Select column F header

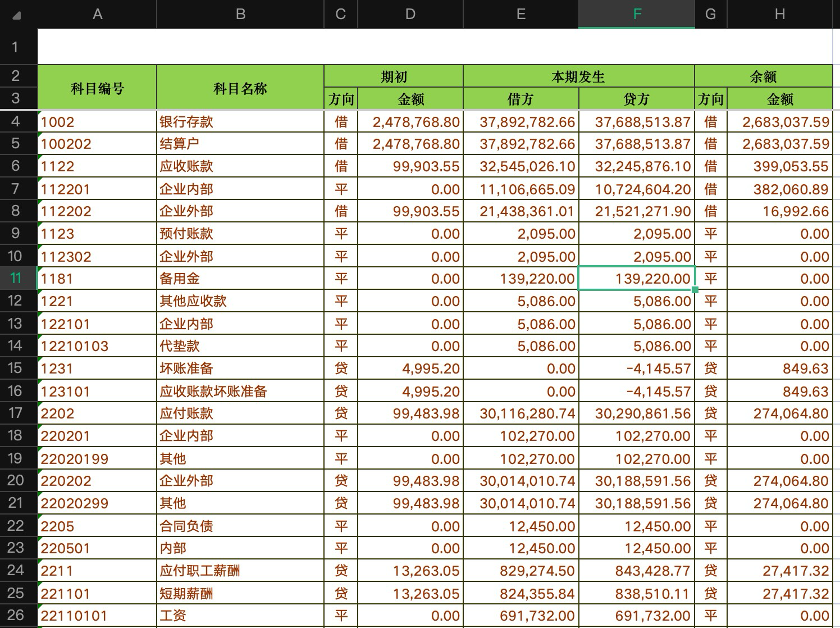coord(637,14)
